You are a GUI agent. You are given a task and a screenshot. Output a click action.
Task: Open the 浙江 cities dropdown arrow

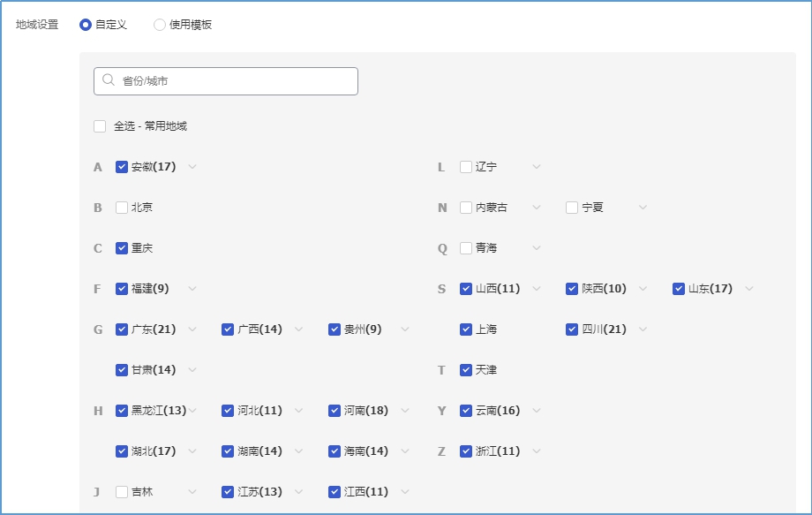tap(536, 451)
